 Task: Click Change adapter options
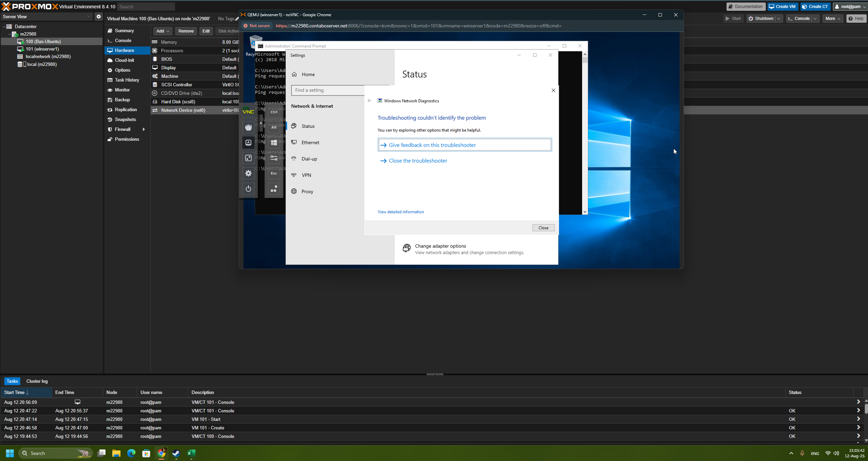pyautogui.click(x=440, y=246)
